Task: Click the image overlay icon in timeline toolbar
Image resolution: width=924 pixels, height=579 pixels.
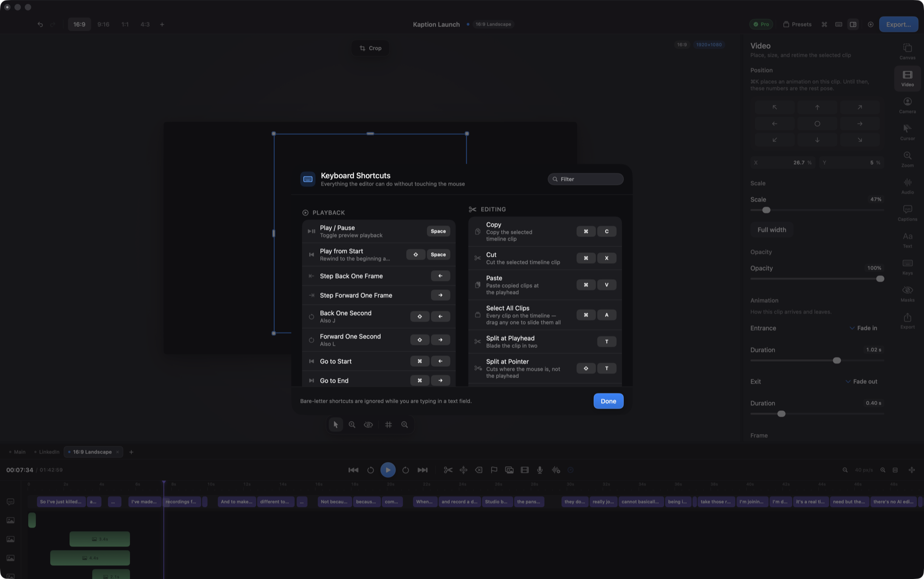Action: [509, 470]
